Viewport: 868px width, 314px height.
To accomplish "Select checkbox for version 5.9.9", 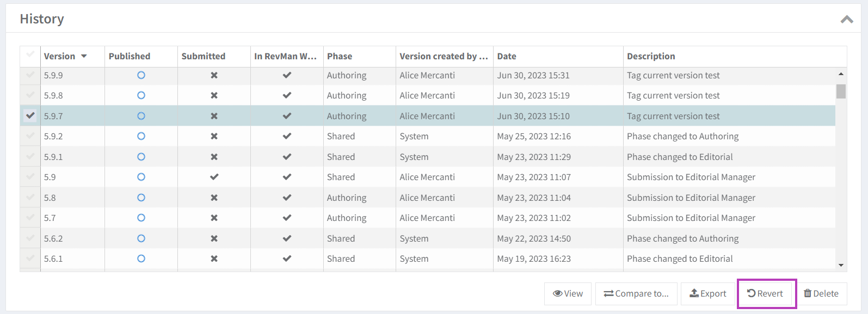I will 30,75.
